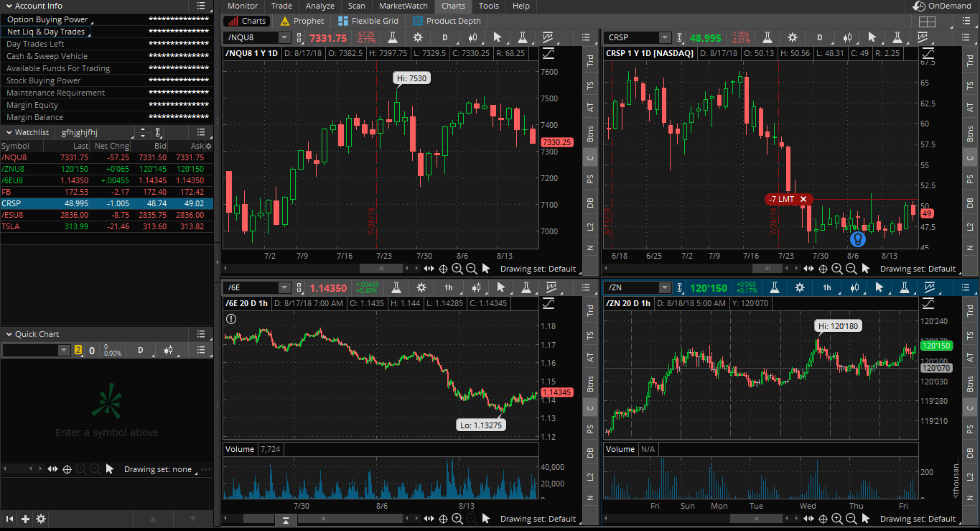
Task: Zoom in using magnifier below /NQU8 chart
Action: coord(457,269)
